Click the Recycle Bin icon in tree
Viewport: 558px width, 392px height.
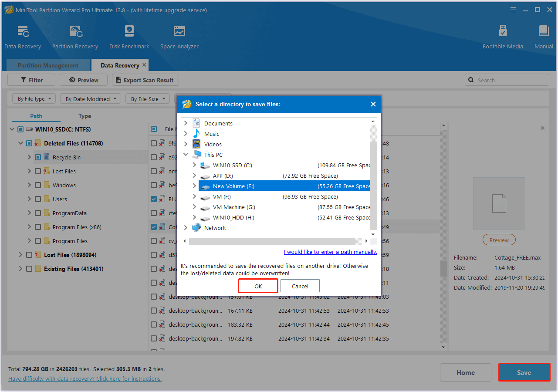47,157
